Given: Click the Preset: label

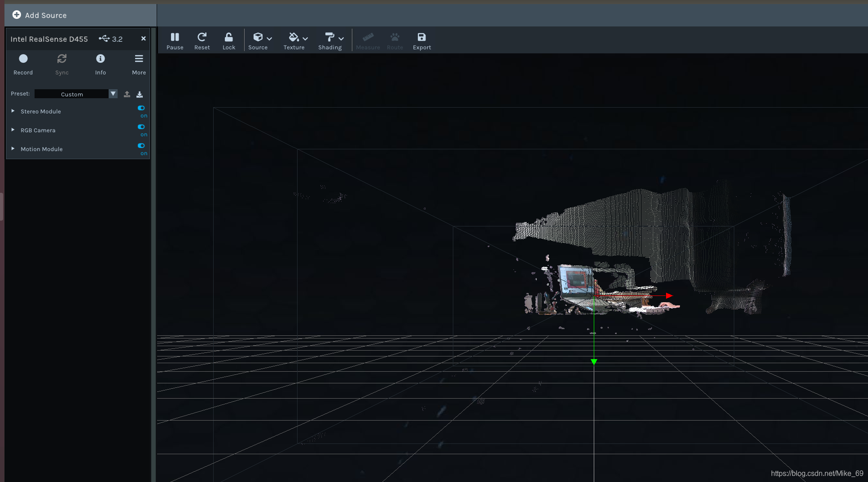Looking at the screenshot, I should coord(20,94).
